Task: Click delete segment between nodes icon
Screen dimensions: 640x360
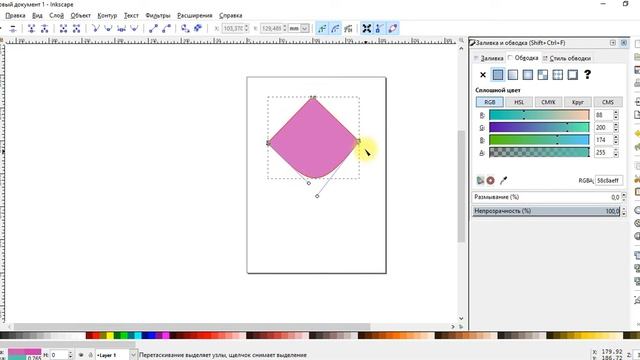Action: [x=76, y=29]
